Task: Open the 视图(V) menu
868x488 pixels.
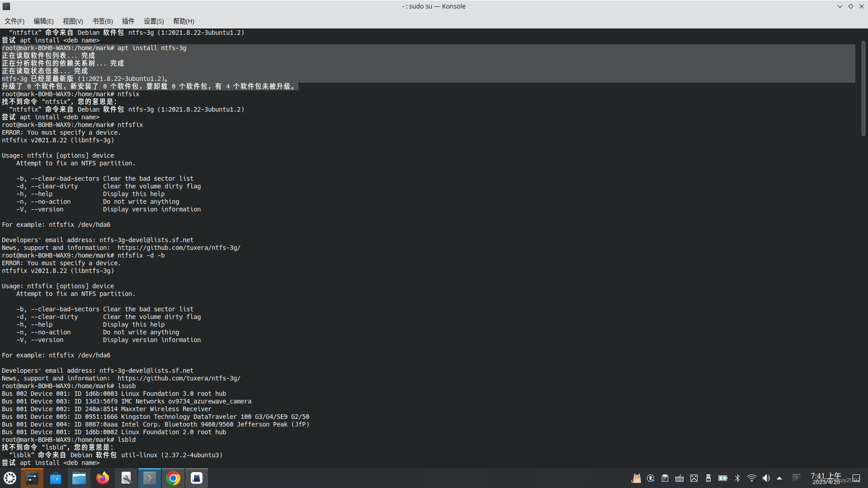Action: point(73,21)
